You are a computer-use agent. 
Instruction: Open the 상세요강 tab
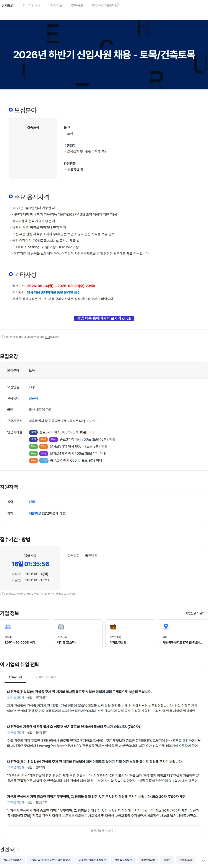pos(8,5)
